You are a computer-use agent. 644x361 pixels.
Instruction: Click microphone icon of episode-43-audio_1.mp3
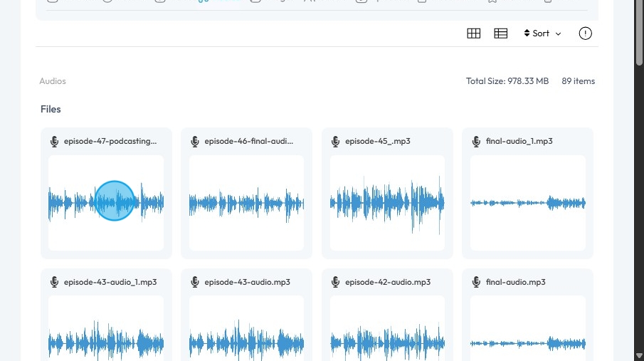[x=54, y=282]
